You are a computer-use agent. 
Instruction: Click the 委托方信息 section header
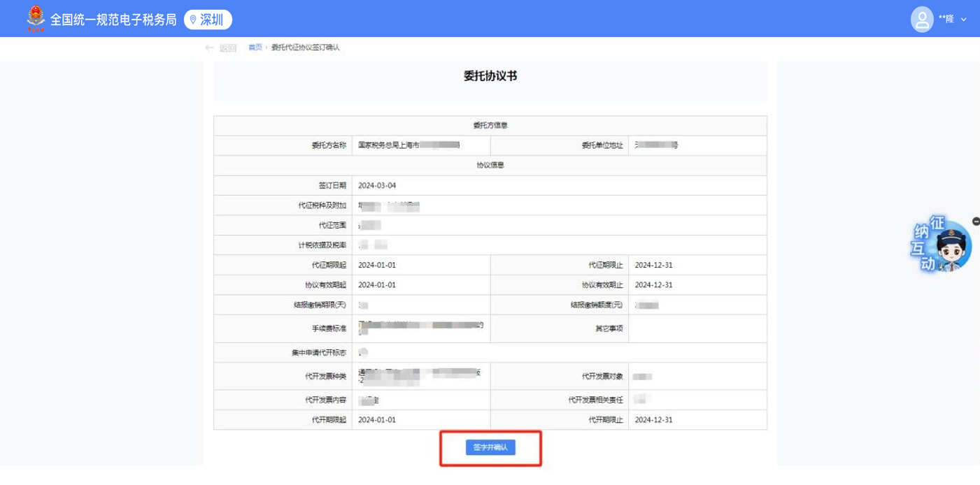[490, 126]
